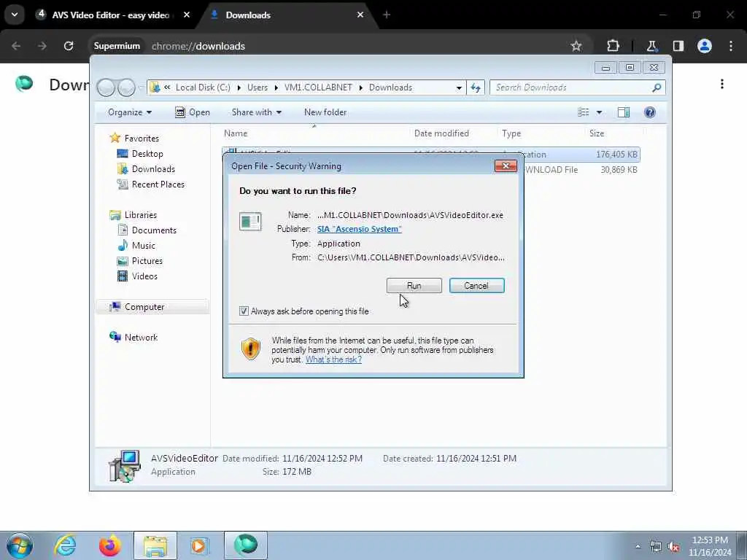
Task: Select the 30,869 KB file row
Action: pos(581,170)
